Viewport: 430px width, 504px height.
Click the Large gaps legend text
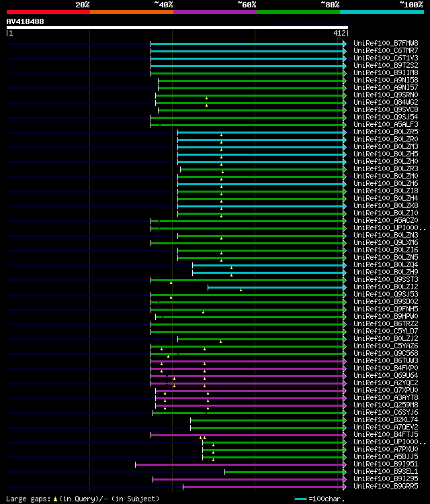click(x=83, y=499)
